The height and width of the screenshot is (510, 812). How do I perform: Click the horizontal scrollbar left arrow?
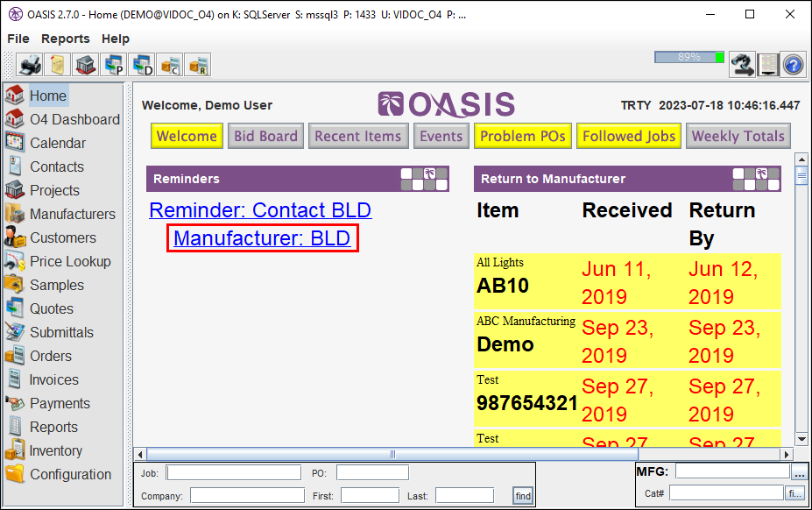tap(140, 455)
